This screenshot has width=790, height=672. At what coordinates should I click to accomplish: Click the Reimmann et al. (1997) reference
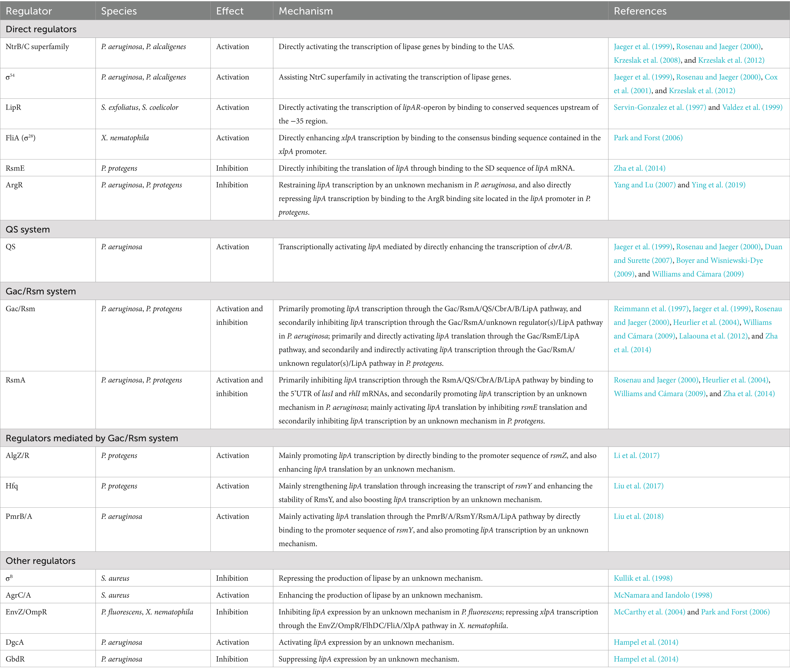[651, 309]
